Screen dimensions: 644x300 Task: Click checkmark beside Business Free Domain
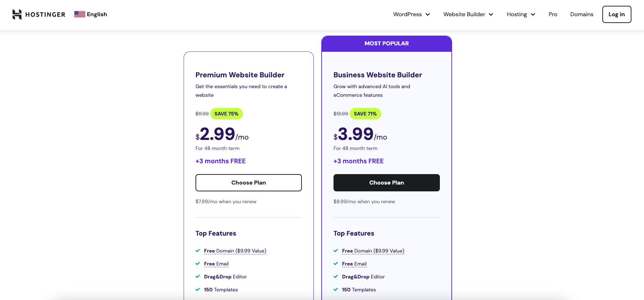click(336, 251)
